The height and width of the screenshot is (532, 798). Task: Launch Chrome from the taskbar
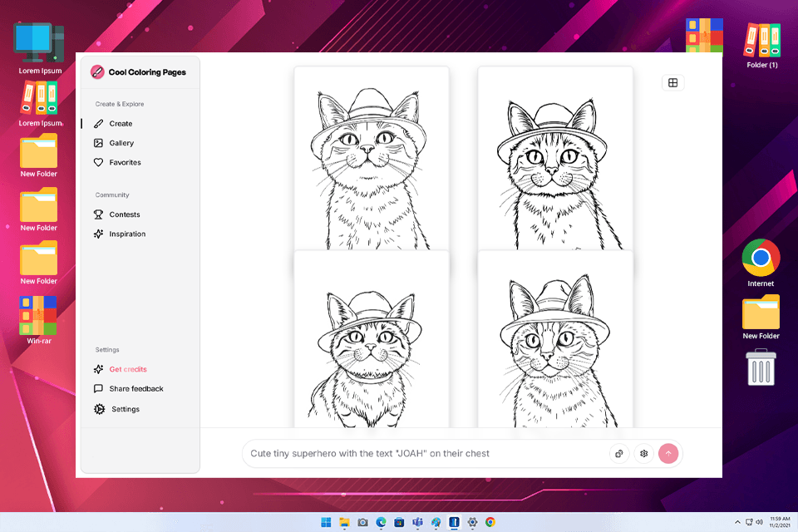pos(490,522)
